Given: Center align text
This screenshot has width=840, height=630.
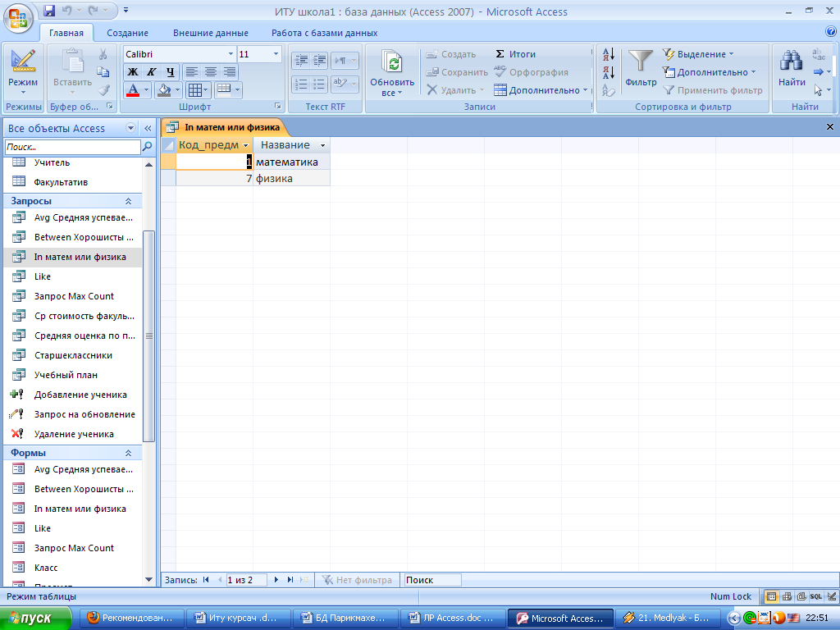Looking at the screenshot, I should [x=211, y=72].
